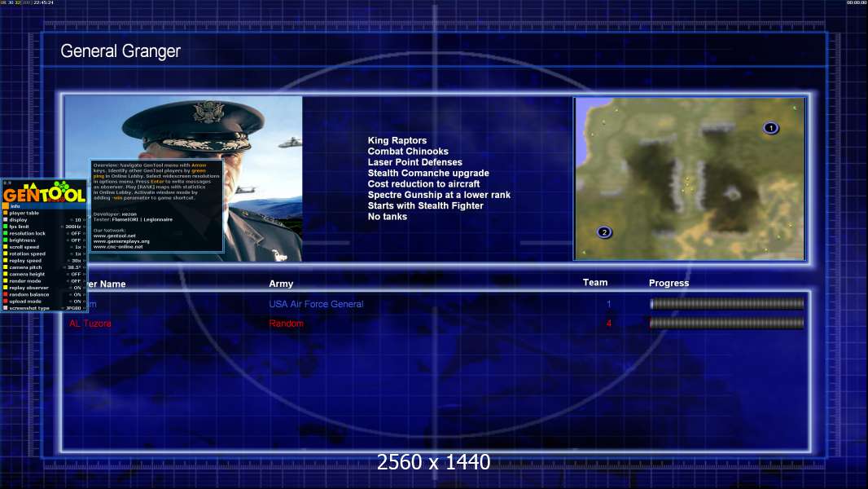The height and width of the screenshot is (489, 868).
Task: Toggle random balance ON setting
Action: click(77, 294)
